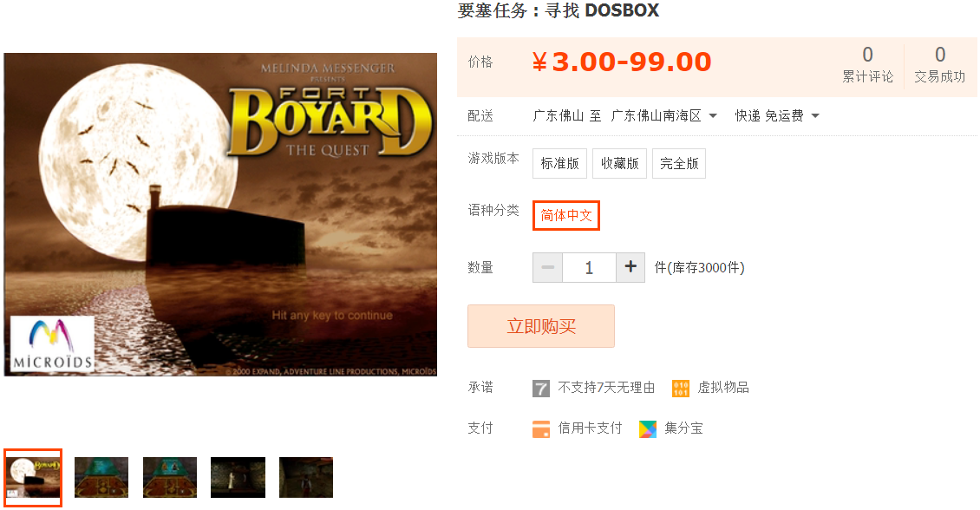Select the 完全版 game version
This screenshot has height=510, width=980.
tap(679, 164)
